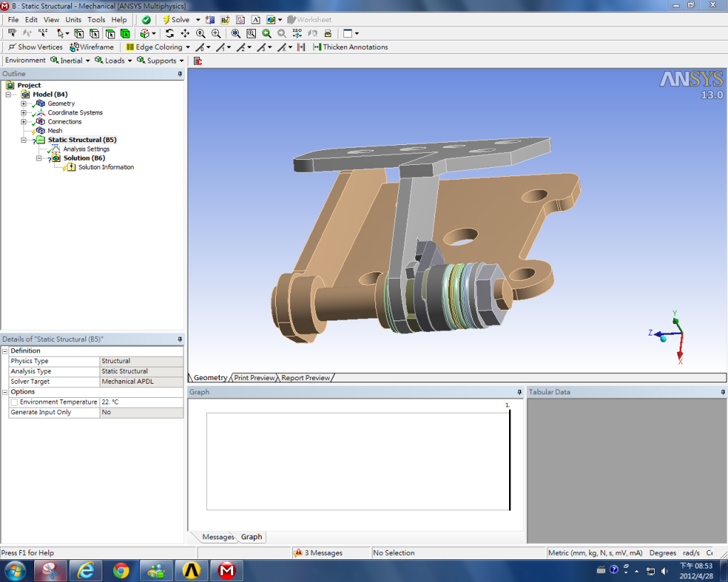Select the Pan view tool
The height and width of the screenshot is (582, 728).
(185, 33)
